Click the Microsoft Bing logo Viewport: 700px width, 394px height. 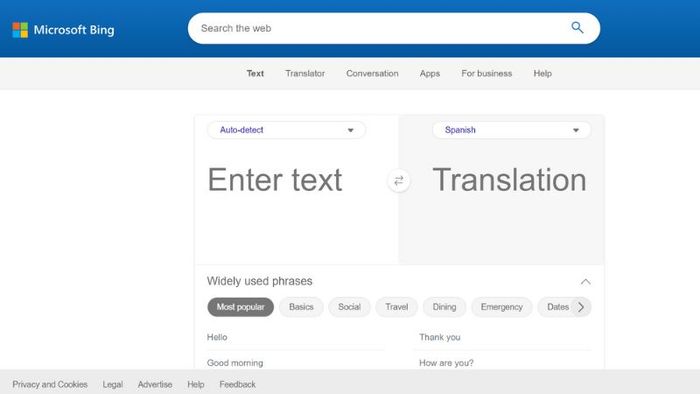[x=63, y=30]
